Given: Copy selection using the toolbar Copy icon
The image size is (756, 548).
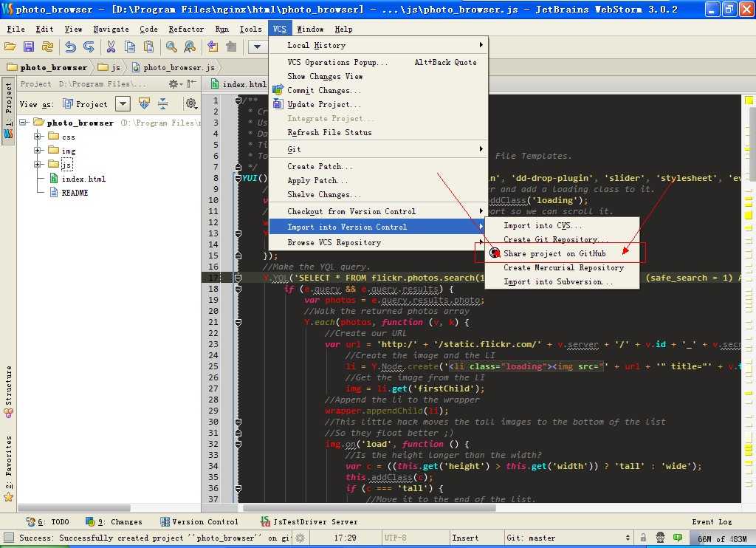Looking at the screenshot, I should [x=130, y=47].
